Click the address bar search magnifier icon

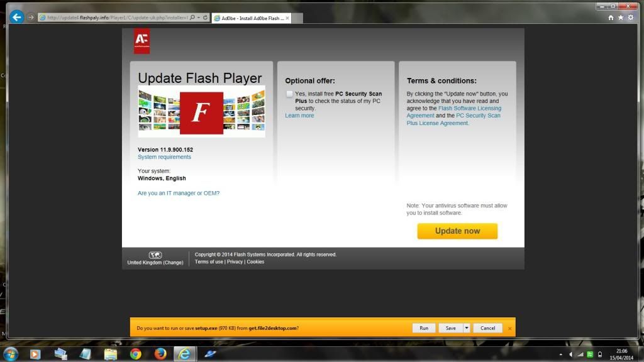point(192,18)
